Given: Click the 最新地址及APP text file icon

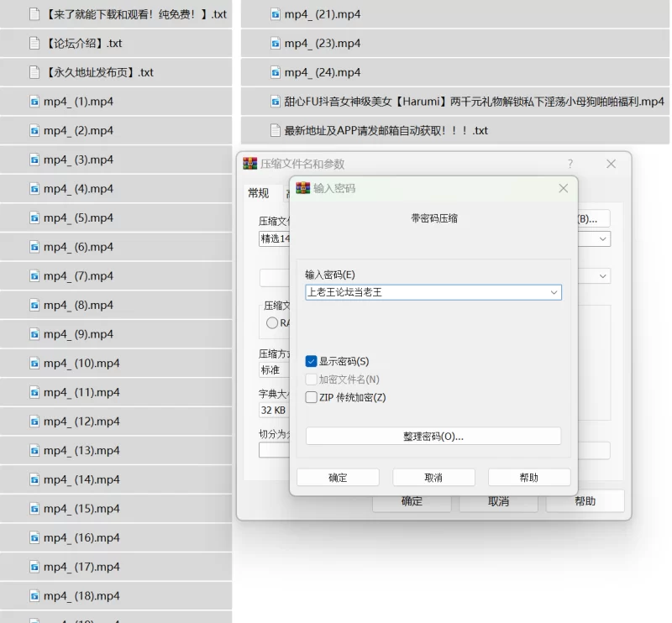Looking at the screenshot, I should coord(276,130).
